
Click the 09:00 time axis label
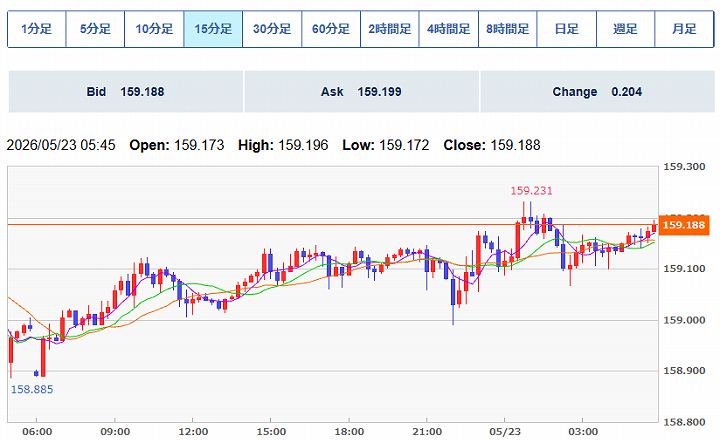pos(115,432)
